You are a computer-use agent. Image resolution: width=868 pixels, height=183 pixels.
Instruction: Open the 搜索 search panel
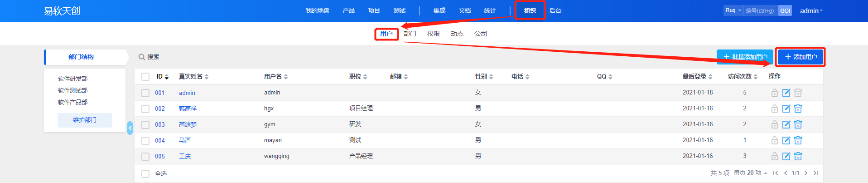pyautogui.click(x=149, y=57)
